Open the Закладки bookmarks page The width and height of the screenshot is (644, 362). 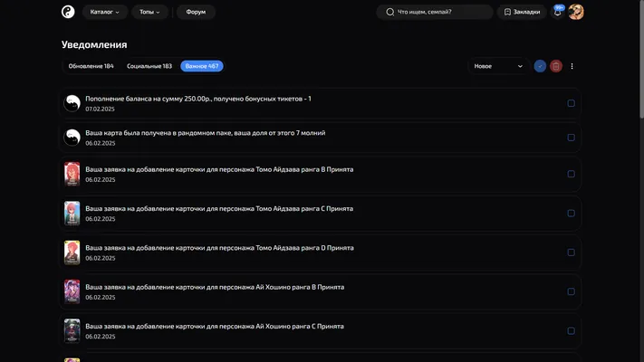[x=522, y=12]
